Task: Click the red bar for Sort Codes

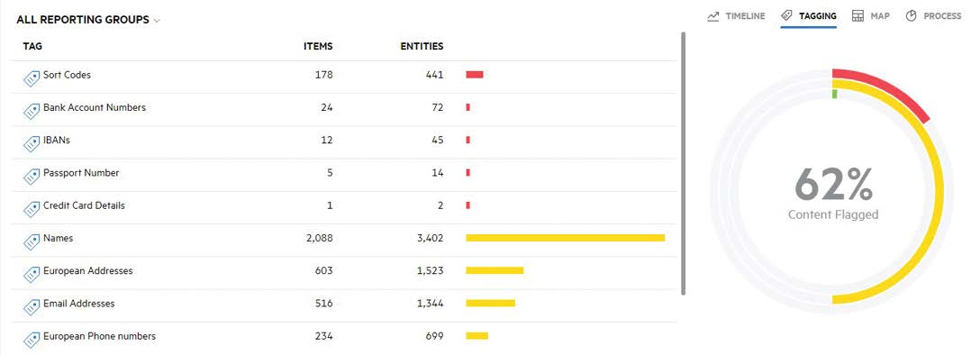Action: coord(475,75)
